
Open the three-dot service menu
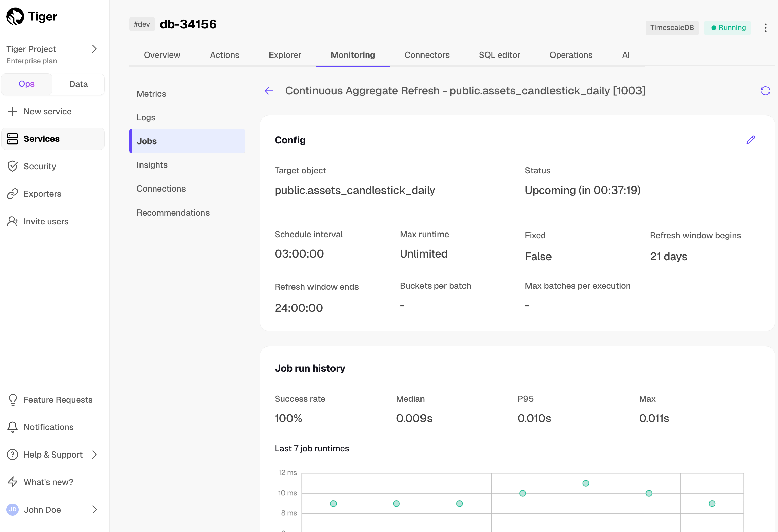click(765, 28)
